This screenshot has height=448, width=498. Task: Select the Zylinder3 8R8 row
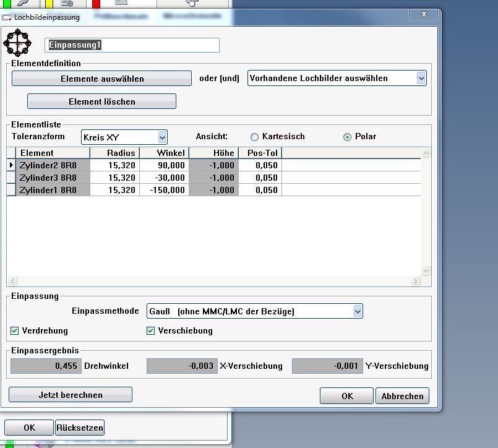pyautogui.click(x=48, y=178)
